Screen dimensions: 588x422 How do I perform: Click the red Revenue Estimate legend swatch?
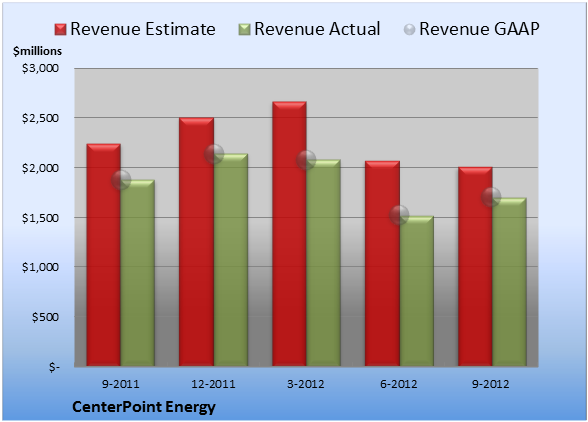[60, 30]
